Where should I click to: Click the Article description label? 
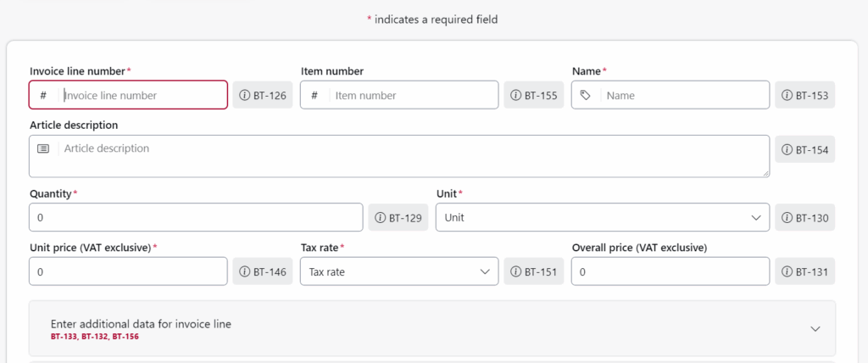pos(74,126)
